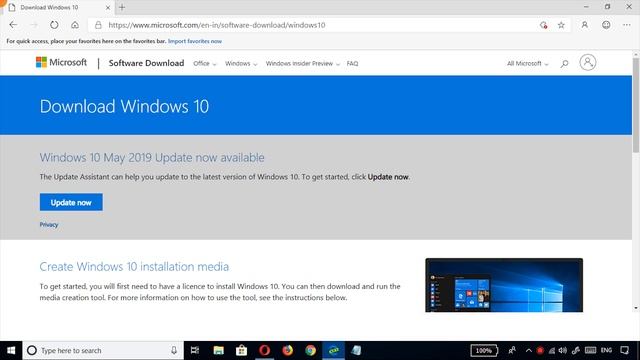The image size is (640, 360).
Task: Click the microphone icon in search box
Action: pyautogui.click(x=174, y=350)
